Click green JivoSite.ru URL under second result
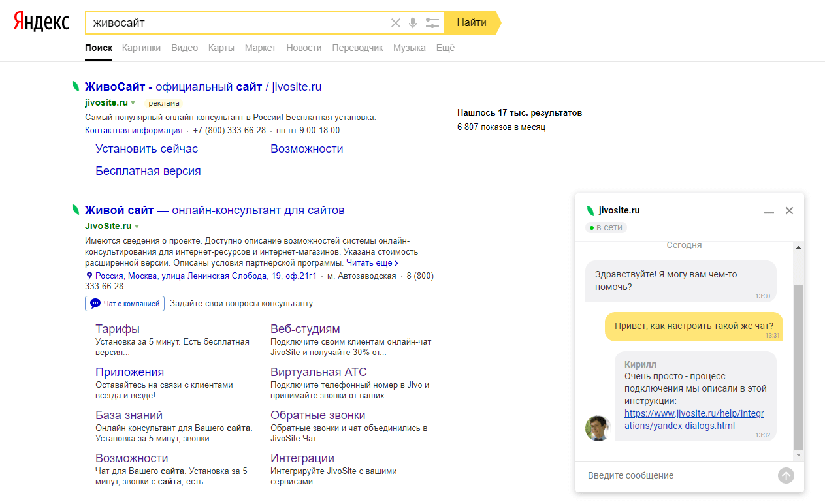Image resolution: width=825 pixels, height=504 pixels. click(108, 226)
